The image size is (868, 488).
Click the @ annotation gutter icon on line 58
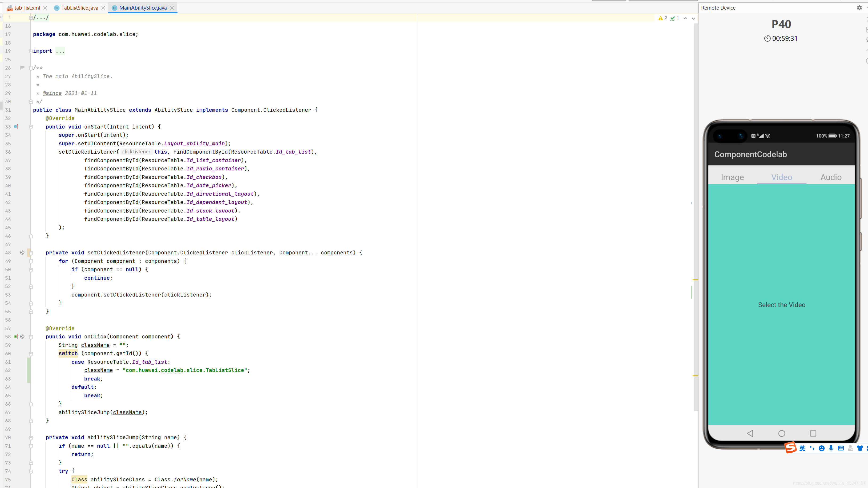(x=22, y=337)
